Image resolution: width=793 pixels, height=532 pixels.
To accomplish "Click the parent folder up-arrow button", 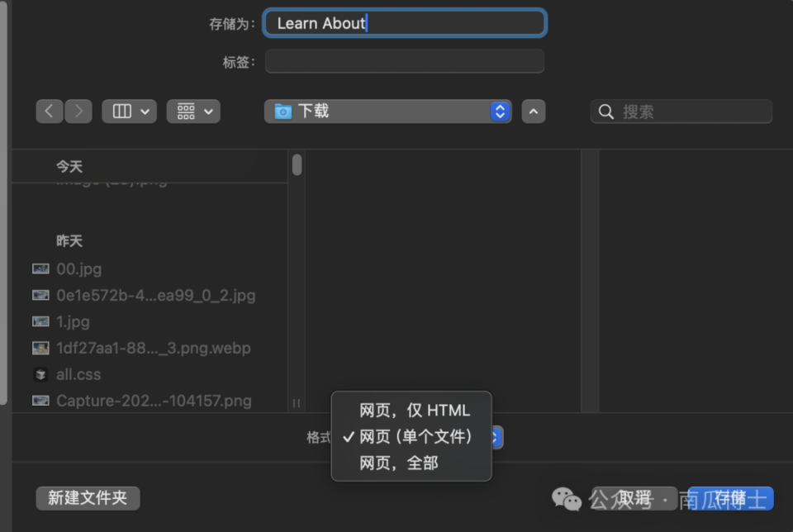I will pos(533,111).
